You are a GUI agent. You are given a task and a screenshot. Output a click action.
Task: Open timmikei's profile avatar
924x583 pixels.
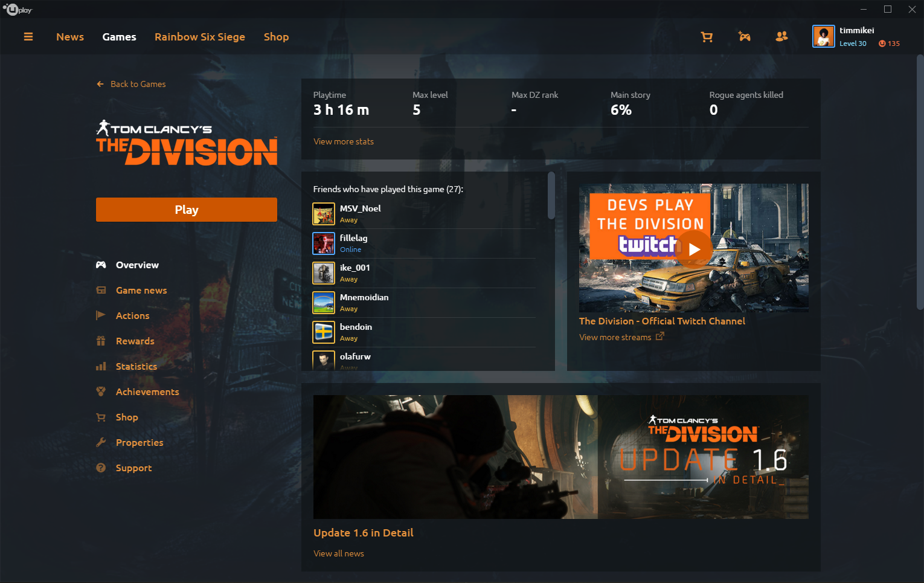(823, 36)
